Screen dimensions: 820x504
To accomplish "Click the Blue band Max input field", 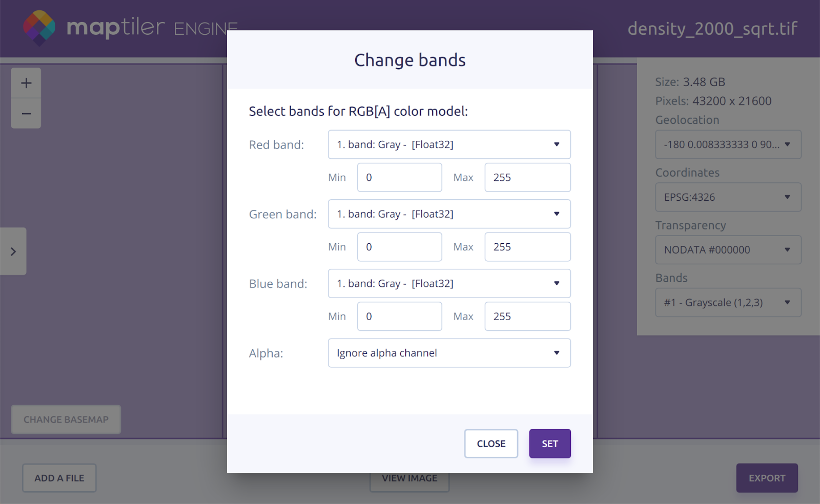I will [527, 317].
